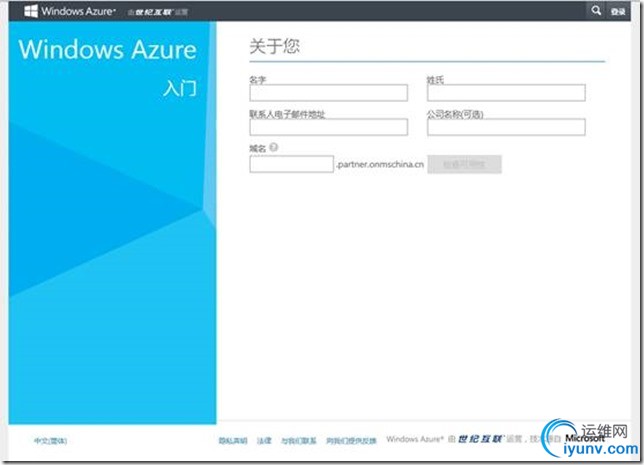Open the 法律 legal footer link

pos(264,441)
